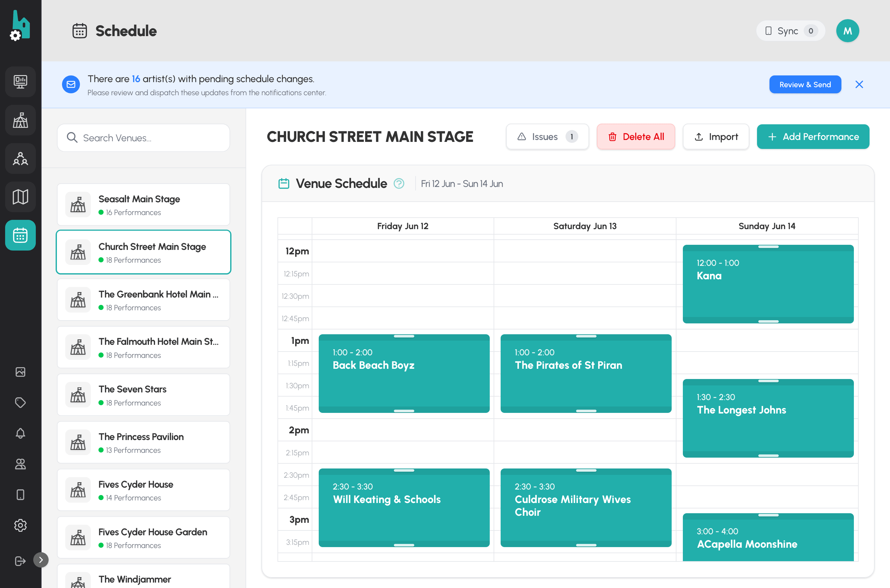Click the Add Performance button
Viewport: 890px width, 588px height.
click(x=813, y=137)
